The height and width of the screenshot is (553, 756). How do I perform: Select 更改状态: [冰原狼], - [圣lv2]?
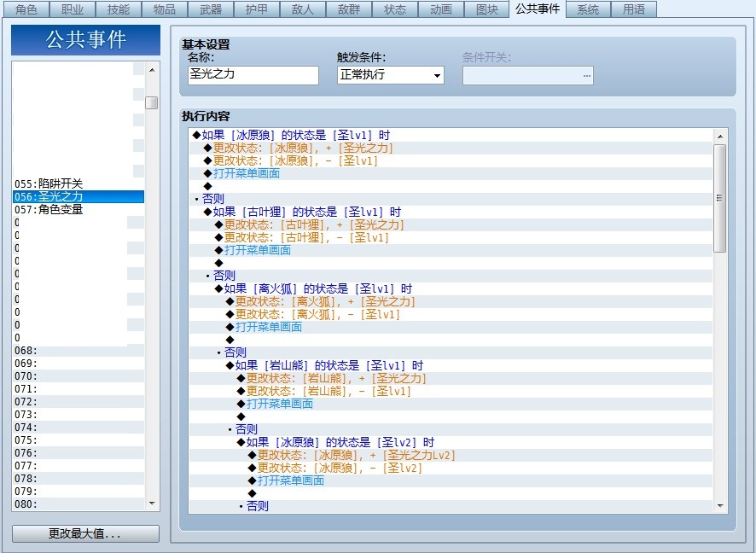coord(451,468)
